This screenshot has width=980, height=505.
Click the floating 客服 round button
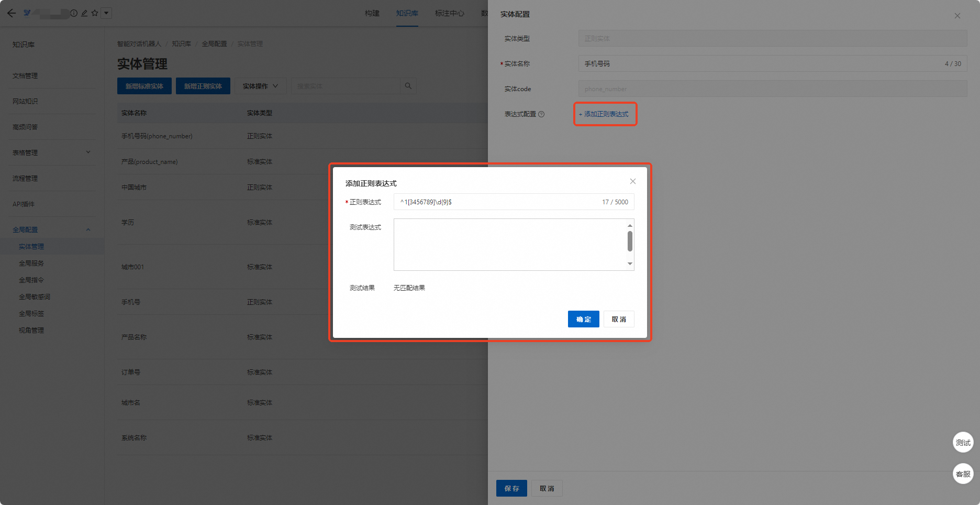[x=963, y=474]
